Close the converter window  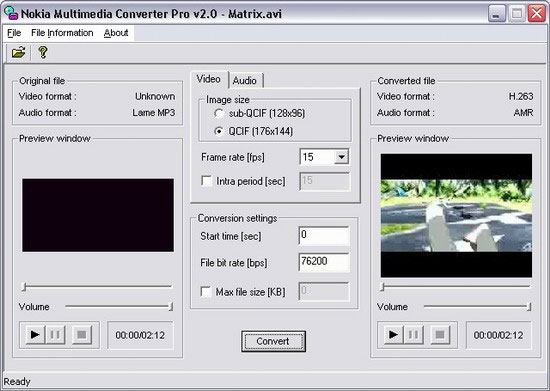pos(537,14)
